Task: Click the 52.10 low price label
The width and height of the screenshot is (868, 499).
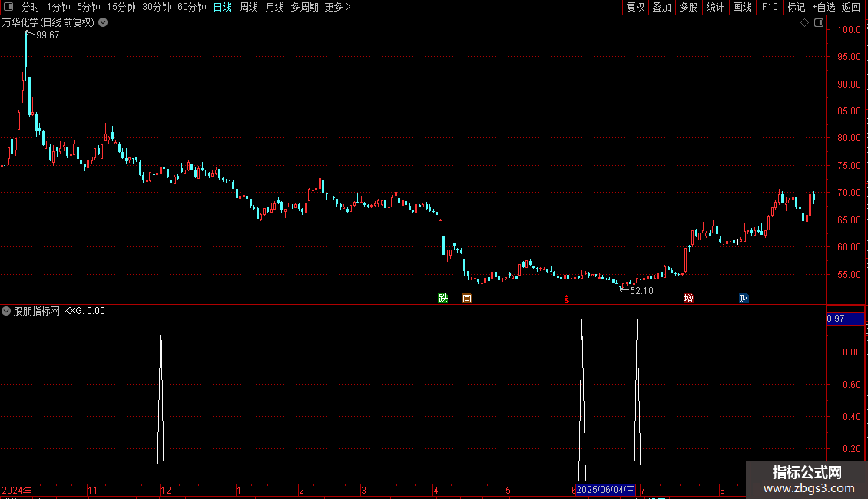Action: [x=641, y=290]
